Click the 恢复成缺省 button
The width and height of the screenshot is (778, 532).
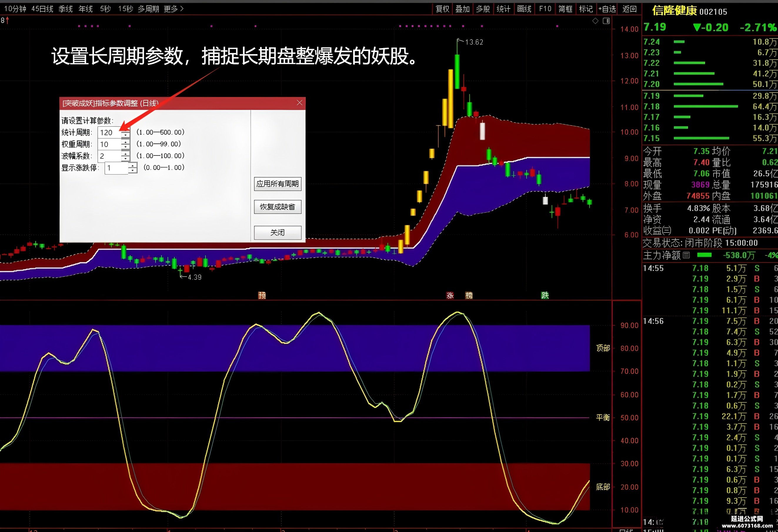pyautogui.click(x=277, y=207)
